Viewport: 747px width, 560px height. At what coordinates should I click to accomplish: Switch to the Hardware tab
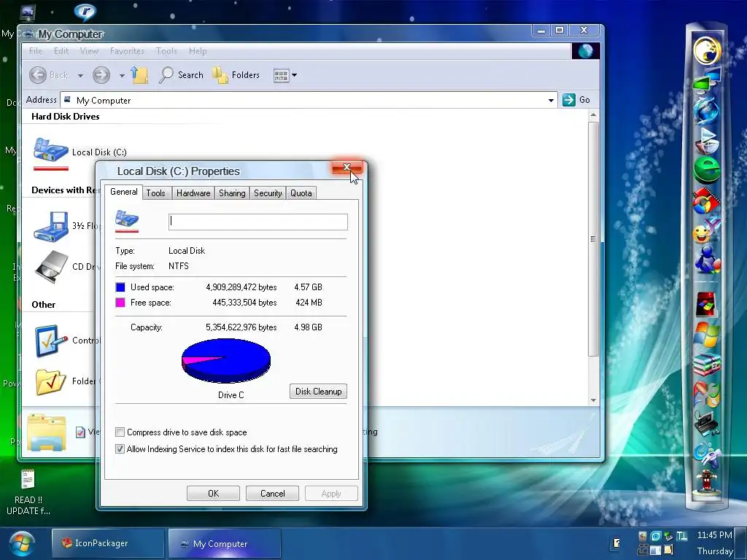click(x=193, y=192)
